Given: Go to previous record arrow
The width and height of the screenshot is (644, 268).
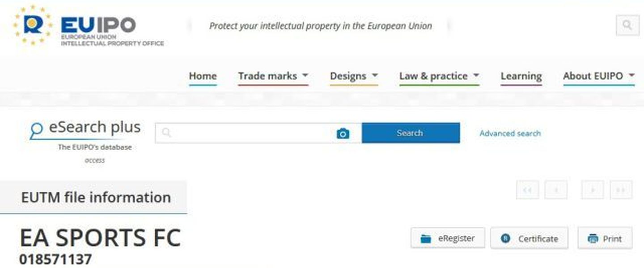Looking at the screenshot, I should (x=556, y=190).
